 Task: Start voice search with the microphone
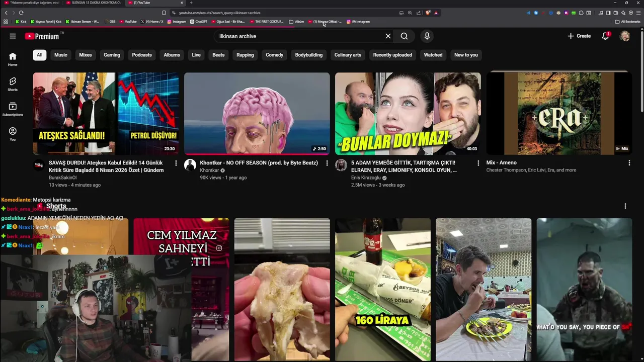point(427,36)
